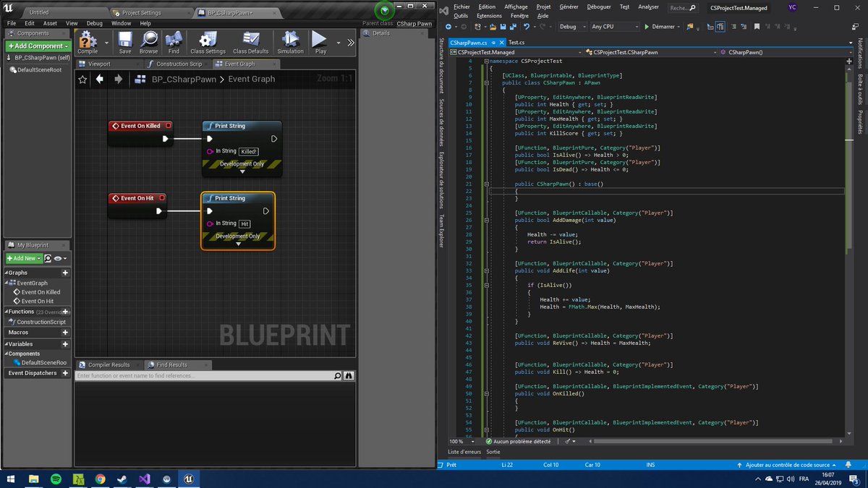Add a new macro with Macros plus button

click(65, 332)
